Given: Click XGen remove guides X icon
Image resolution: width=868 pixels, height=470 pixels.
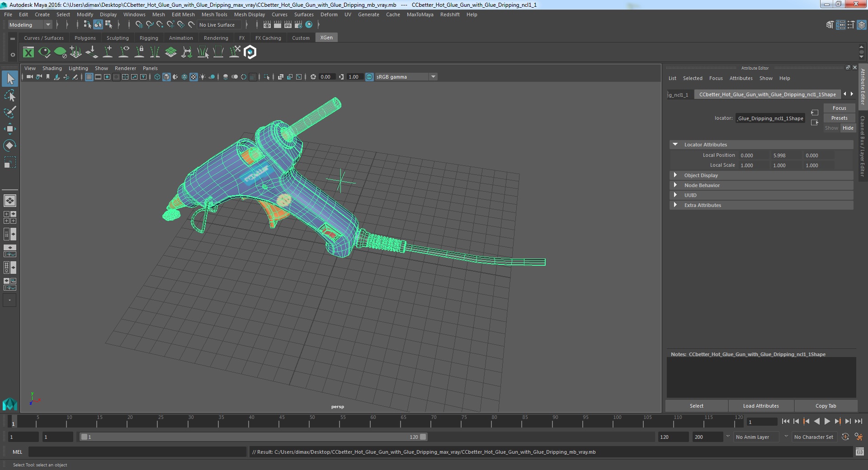Looking at the screenshot, I should coord(234,52).
